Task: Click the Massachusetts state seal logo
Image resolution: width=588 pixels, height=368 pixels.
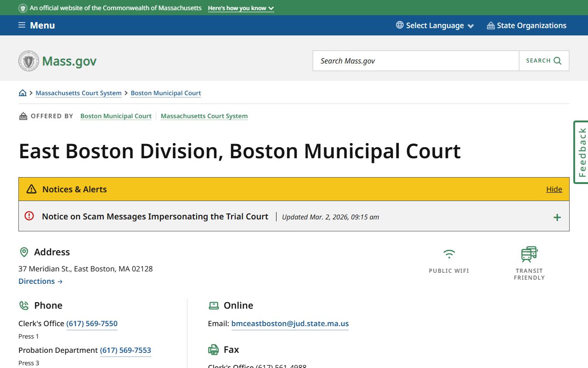Action: click(x=28, y=61)
